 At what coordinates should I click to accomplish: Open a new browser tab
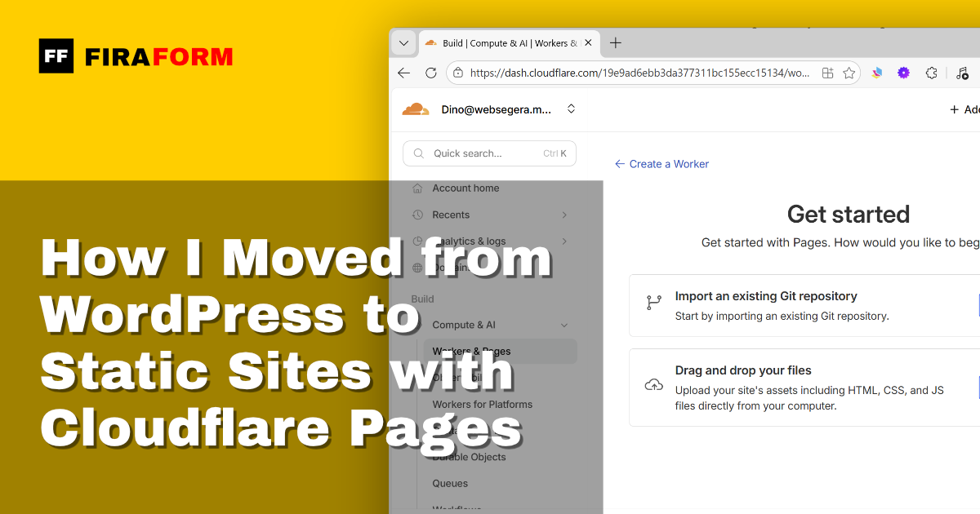pyautogui.click(x=615, y=42)
